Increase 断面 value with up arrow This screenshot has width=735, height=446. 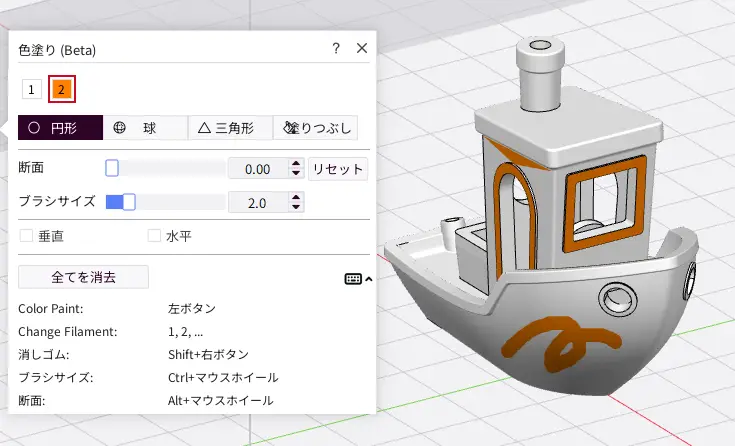295,164
